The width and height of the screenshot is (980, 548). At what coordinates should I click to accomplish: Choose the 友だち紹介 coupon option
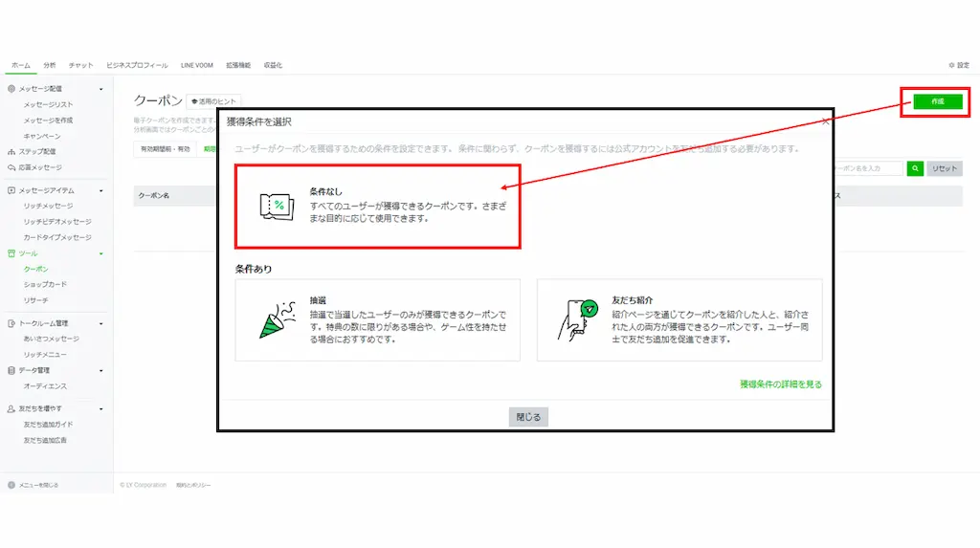point(679,320)
